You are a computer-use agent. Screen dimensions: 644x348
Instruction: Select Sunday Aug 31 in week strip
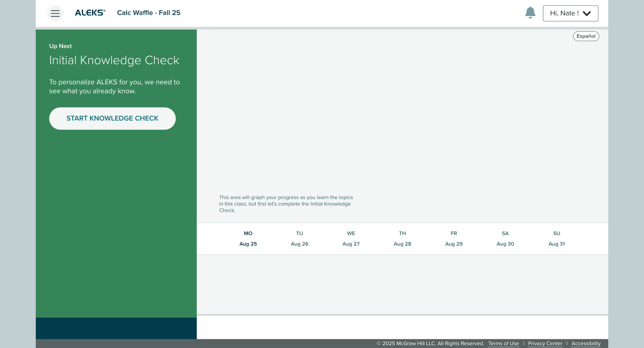(556, 238)
